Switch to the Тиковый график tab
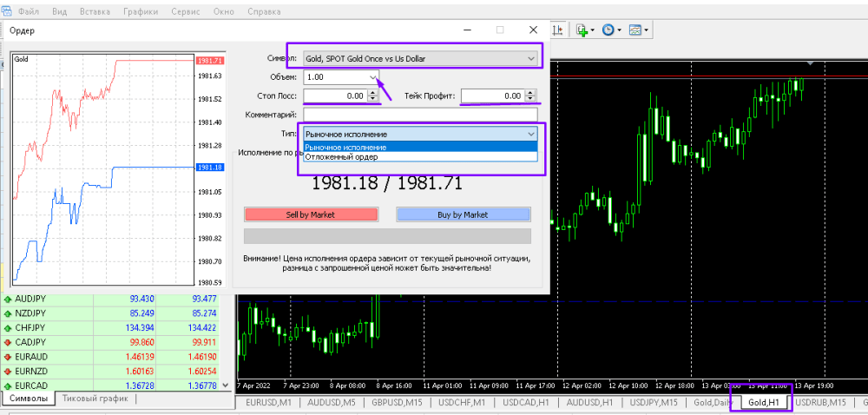868x415 pixels. tap(95, 399)
